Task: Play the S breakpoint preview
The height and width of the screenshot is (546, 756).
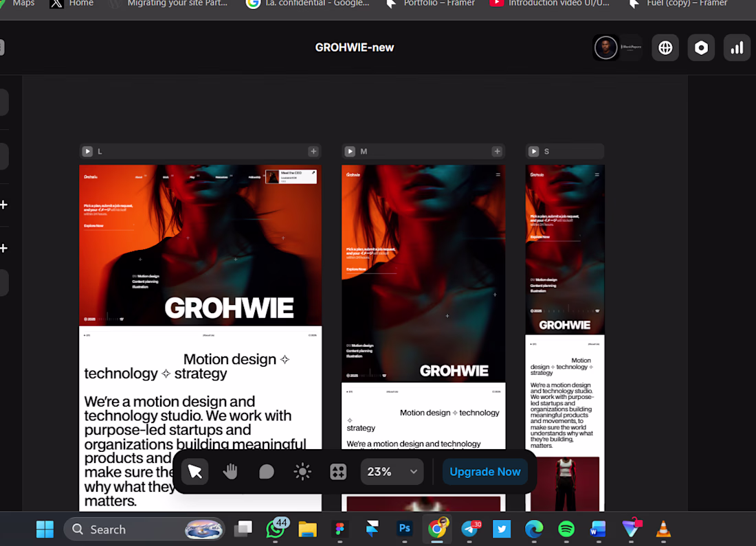Action: (x=534, y=151)
